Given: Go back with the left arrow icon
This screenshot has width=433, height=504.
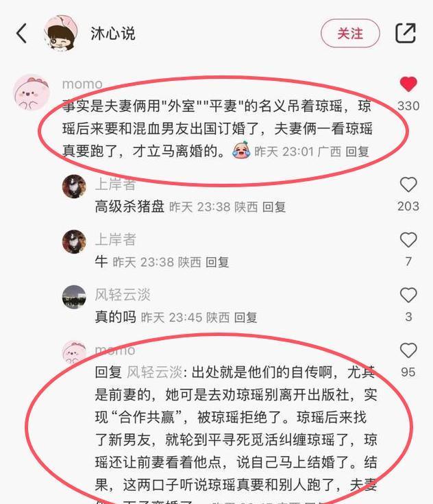Looking at the screenshot, I should (x=21, y=33).
